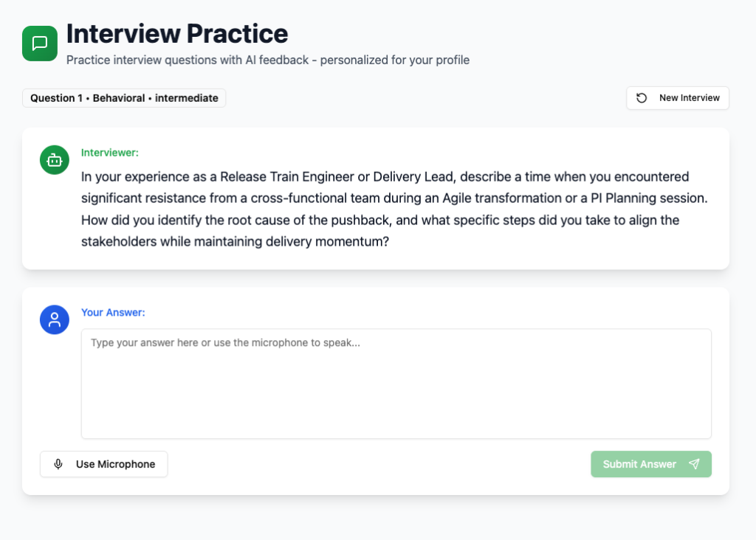Click the microphone icon in Use Microphone

pos(58,464)
